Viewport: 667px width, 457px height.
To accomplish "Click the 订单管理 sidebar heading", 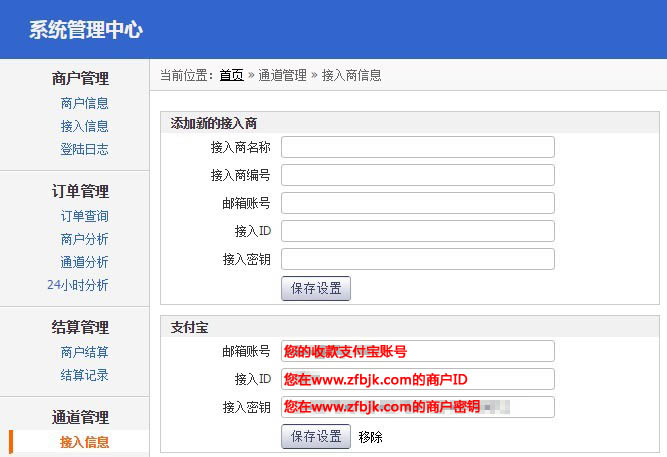I will (x=80, y=191).
